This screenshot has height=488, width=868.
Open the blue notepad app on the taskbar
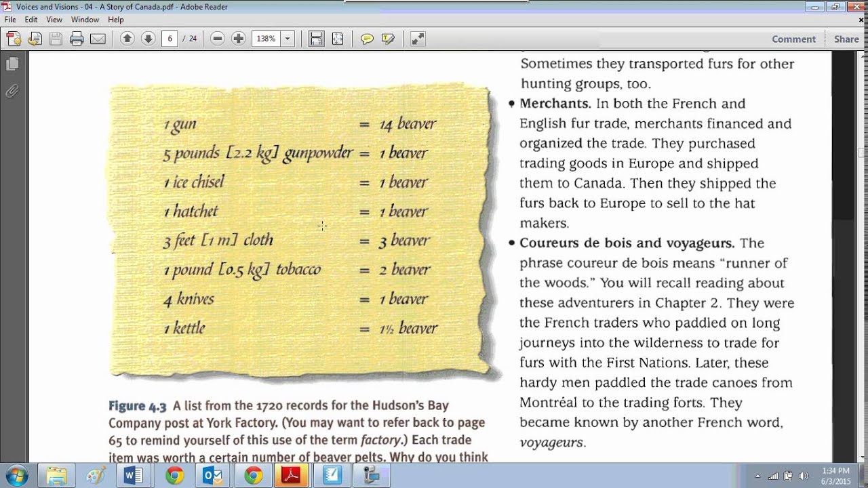pos(332,476)
